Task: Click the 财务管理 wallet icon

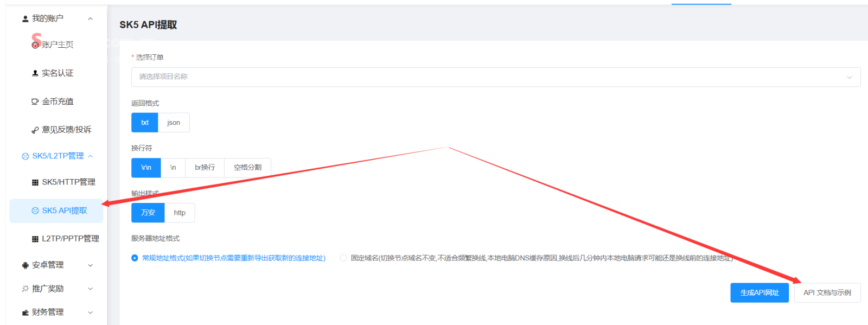Action: pyautogui.click(x=25, y=313)
